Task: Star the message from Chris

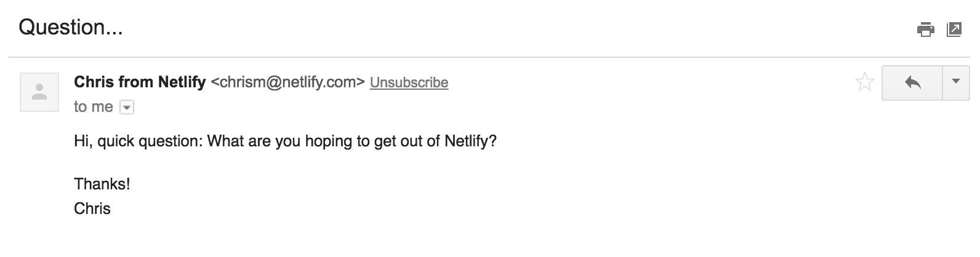Action: click(865, 82)
